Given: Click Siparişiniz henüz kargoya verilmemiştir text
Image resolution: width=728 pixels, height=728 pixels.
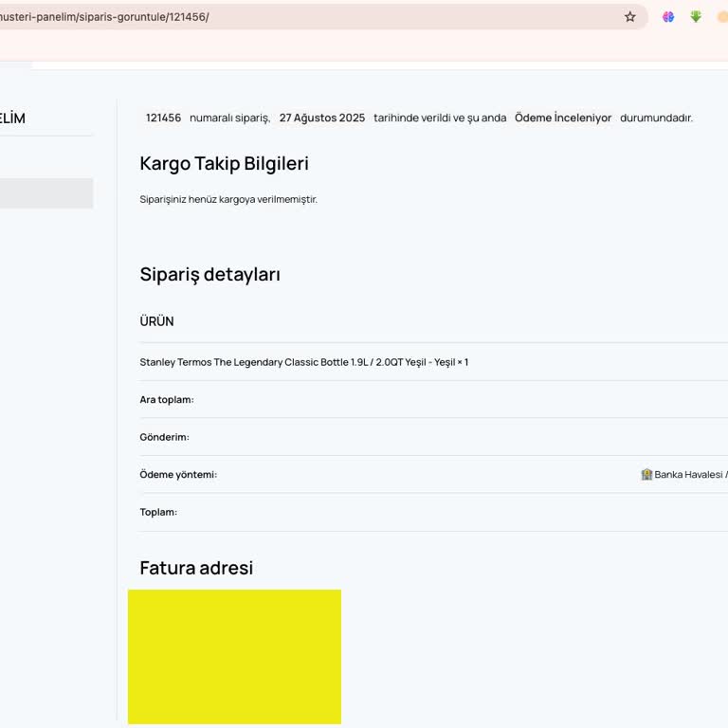Looking at the screenshot, I should point(228,199).
